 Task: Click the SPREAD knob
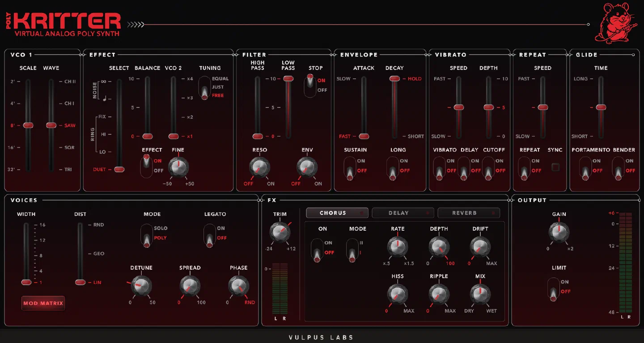pyautogui.click(x=190, y=286)
